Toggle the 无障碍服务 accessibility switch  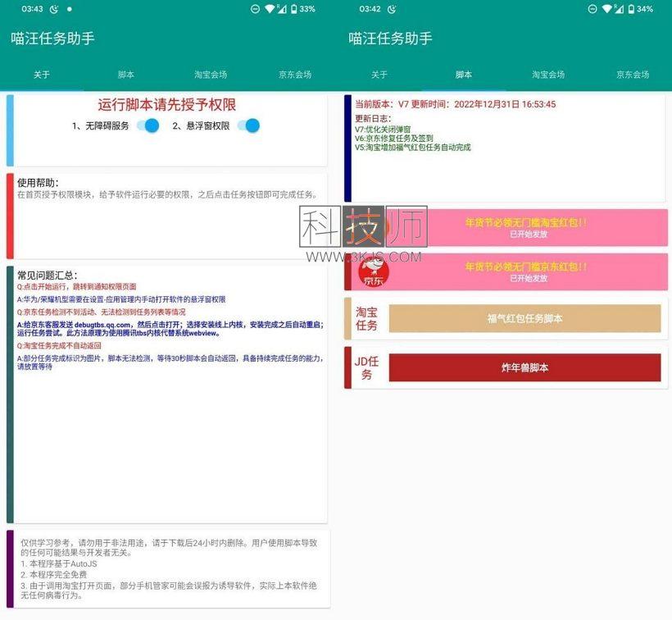(x=148, y=125)
